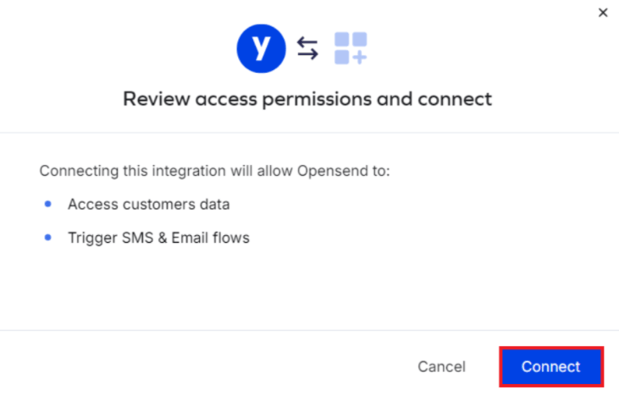Image resolution: width=619 pixels, height=395 pixels.
Task: Click the two-way sync arrows icon
Action: coord(308,48)
